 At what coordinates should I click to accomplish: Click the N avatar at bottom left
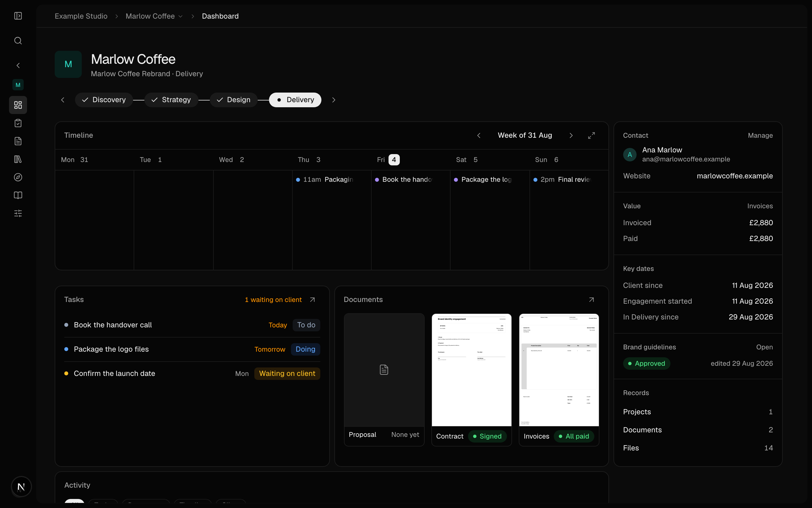[x=21, y=487]
